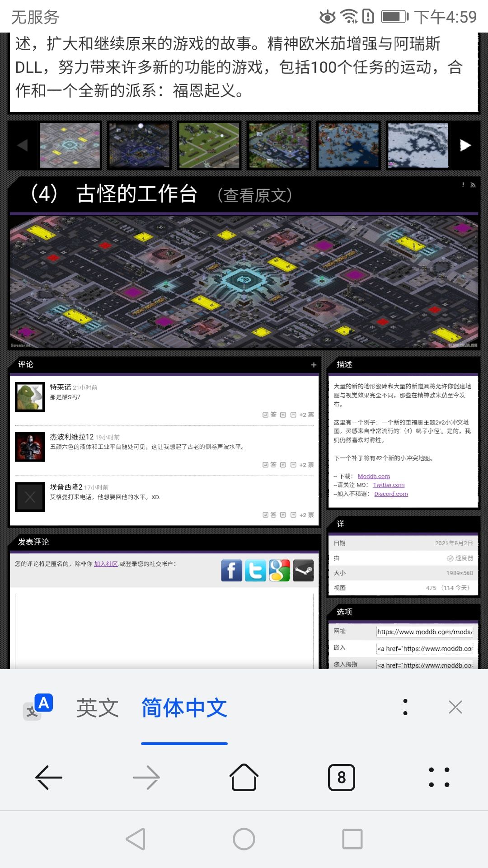The height and width of the screenshot is (868, 488).
Task: Sign in with Steam icon
Action: click(x=303, y=571)
